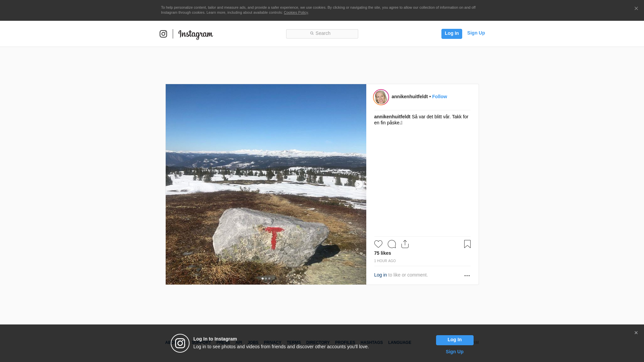Open annikenhuitfeldt profile picture
644x362 pixels.
click(x=381, y=97)
